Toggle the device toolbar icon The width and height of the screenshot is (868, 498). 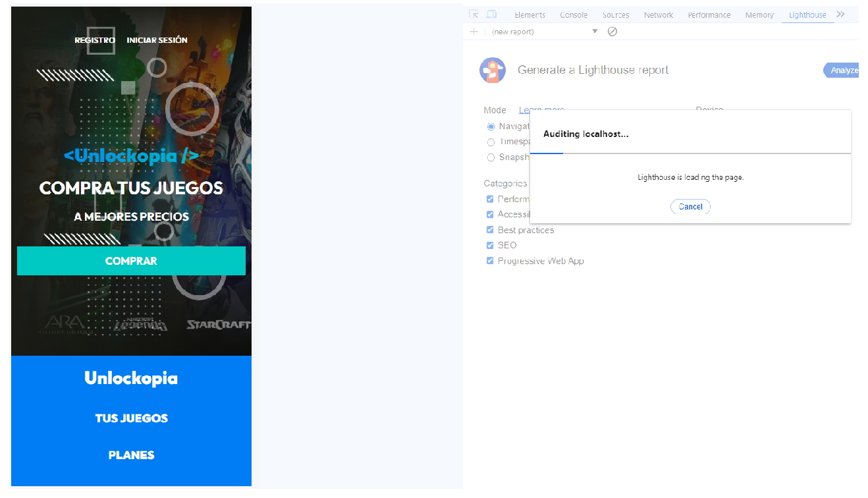491,14
